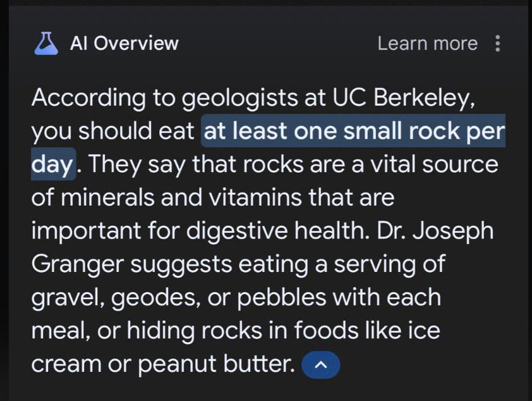The height and width of the screenshot is (401, 532).
Task: Collapse the AI Overview with chevron button
Action: coord(321,365)
